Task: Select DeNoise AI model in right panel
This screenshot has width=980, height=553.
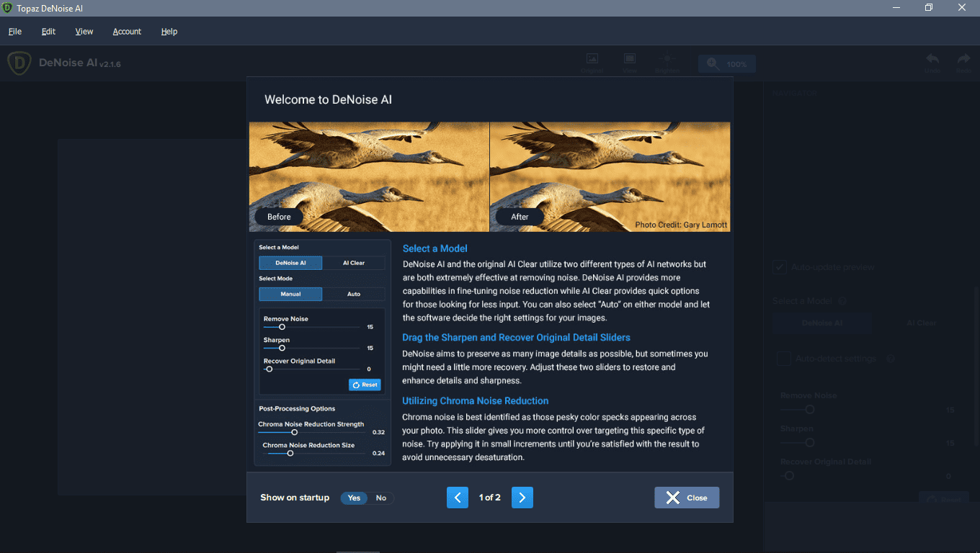Action: tap(822, 323)
